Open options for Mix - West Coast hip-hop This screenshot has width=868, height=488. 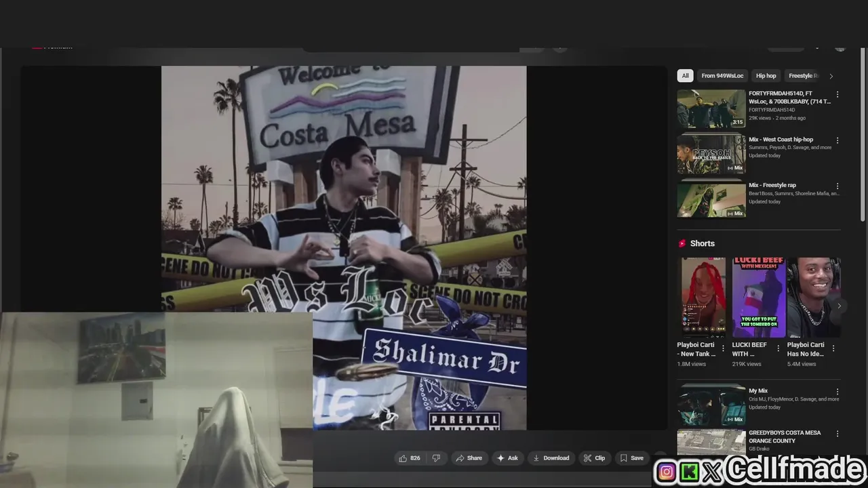837,140
